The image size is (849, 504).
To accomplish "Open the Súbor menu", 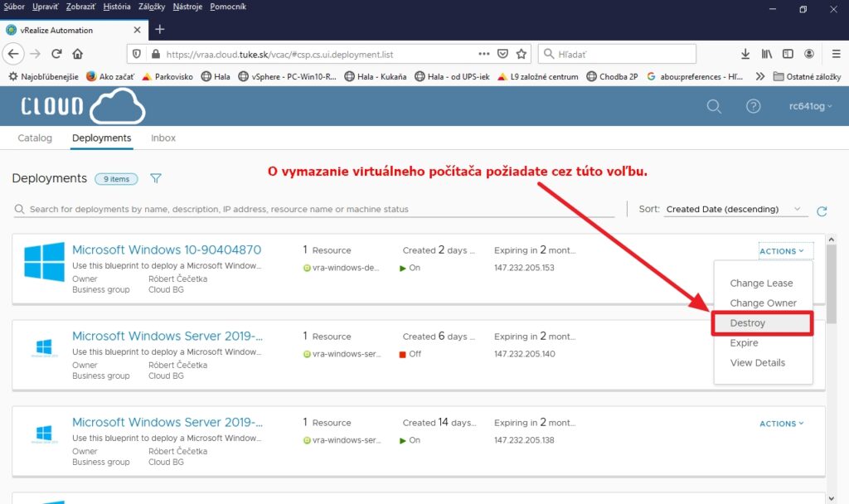I will tap(14, 7).
